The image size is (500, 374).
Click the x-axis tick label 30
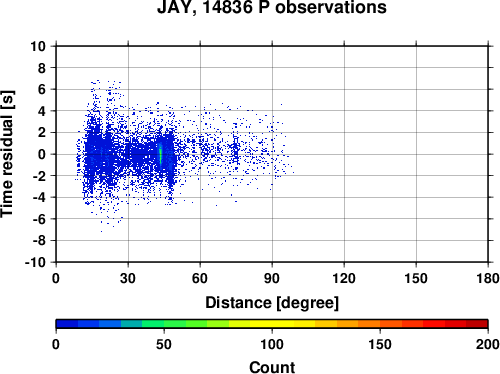pos(128,278)
